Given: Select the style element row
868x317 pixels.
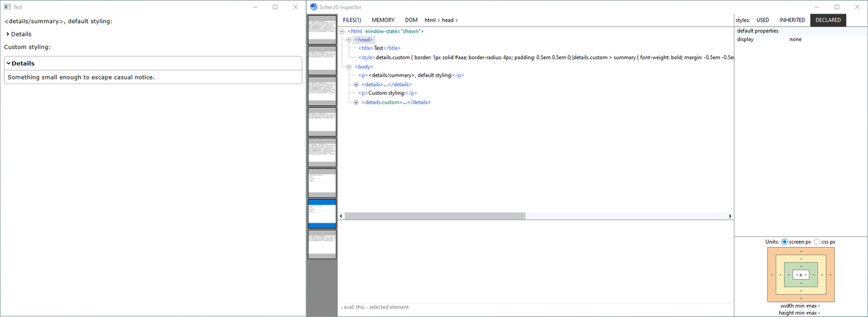Looking at the screenshot, I should [546, 58].
